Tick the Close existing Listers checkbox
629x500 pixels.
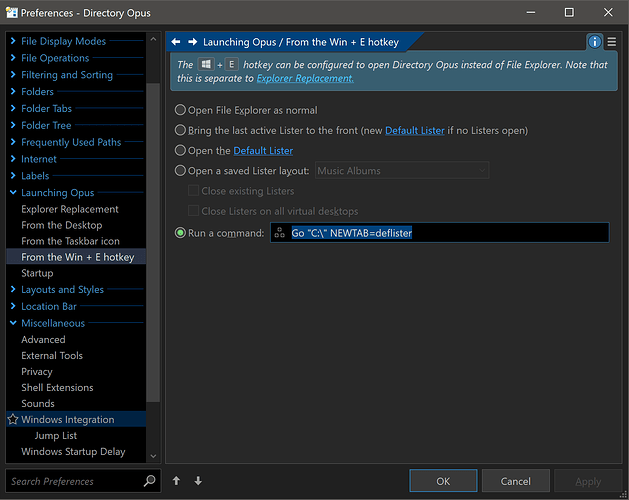tap(193, 191)
